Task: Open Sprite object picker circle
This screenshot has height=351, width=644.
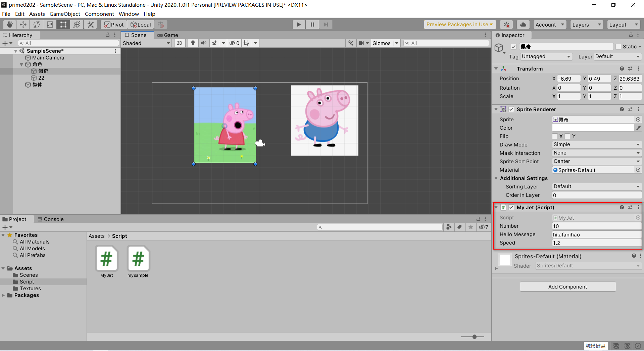Action: pos(638,120)
